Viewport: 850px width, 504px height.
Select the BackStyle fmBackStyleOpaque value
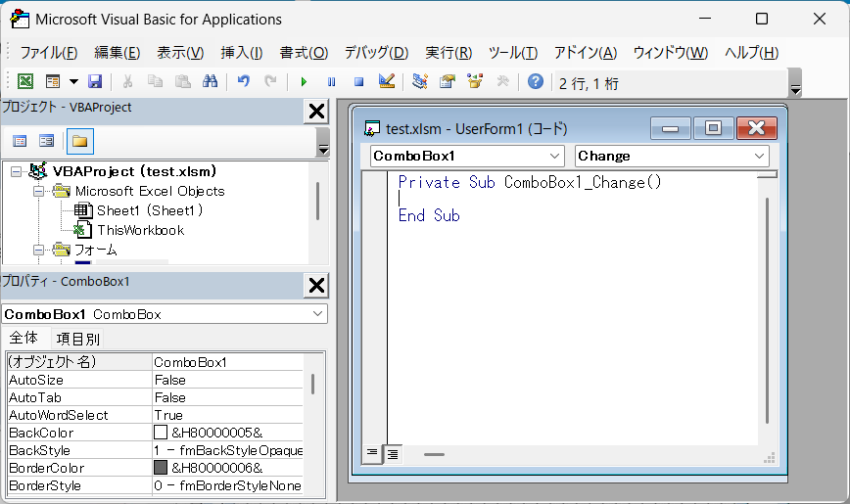[227, 450]
